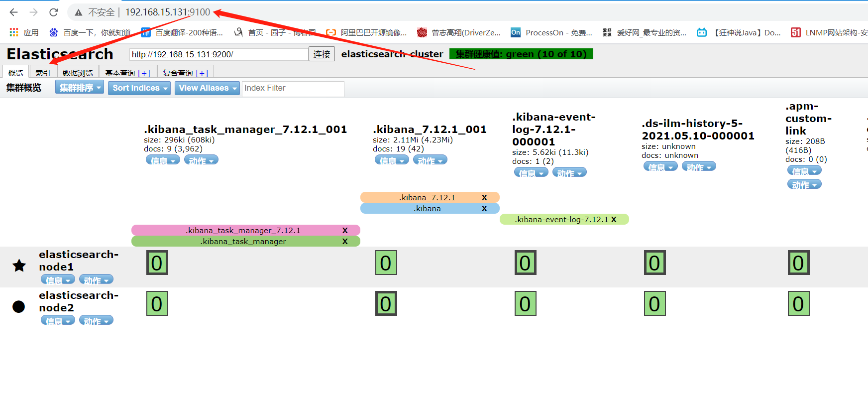Image resolution: width=868 pixels, height=411 pixels.
Task: Click the 连接 connect button
Action: pos(322,54)
